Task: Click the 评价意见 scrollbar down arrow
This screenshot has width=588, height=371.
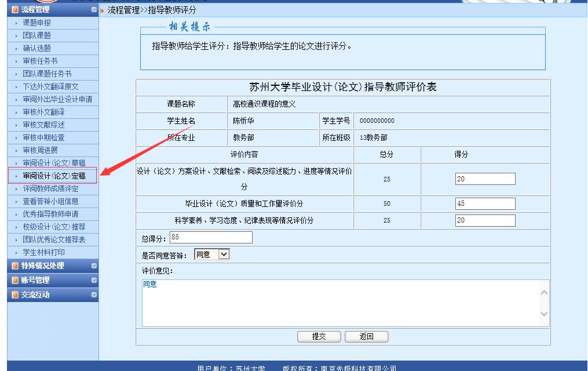Action: [544, 314]
